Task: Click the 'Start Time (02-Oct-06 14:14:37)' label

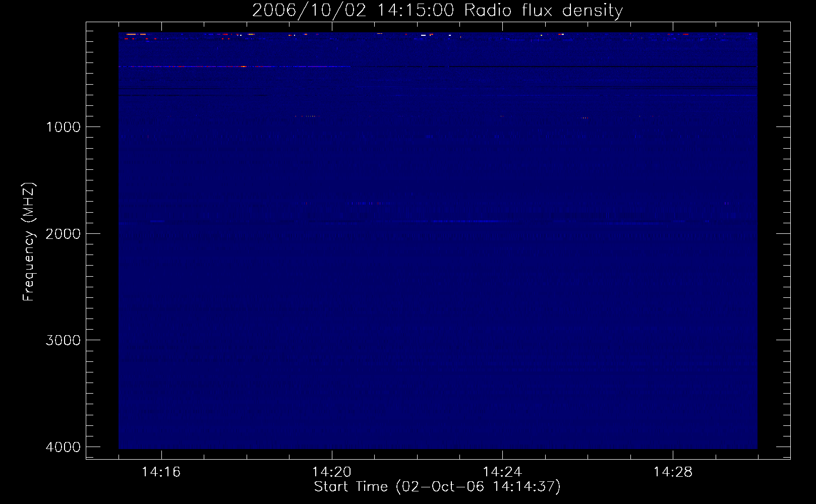Action: pyautogui.click(x=437, y=487)
